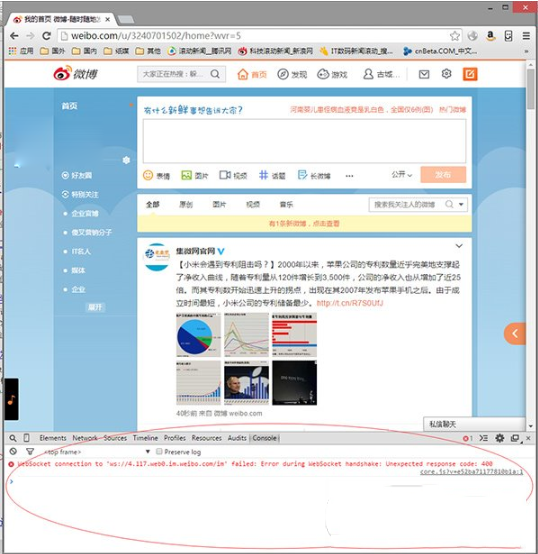
Task: Expand the search filter dropdown arrow
Action: (461, 204)
